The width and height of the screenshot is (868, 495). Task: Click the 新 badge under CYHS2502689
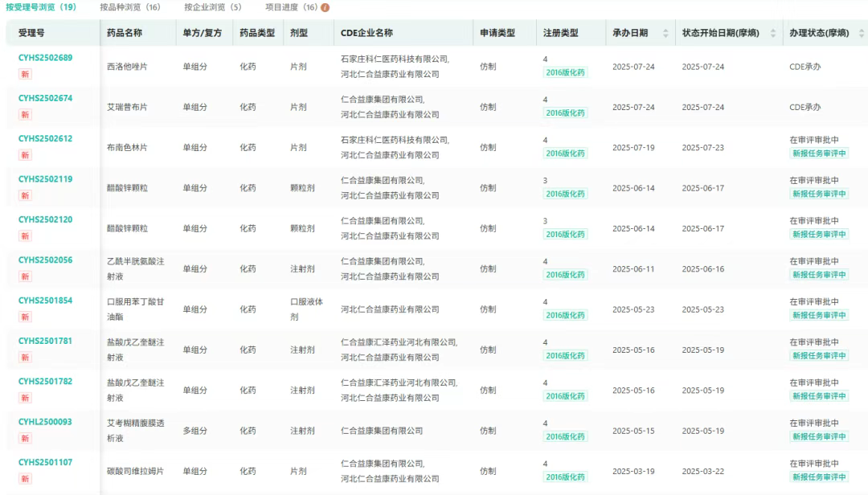[25, 74]
